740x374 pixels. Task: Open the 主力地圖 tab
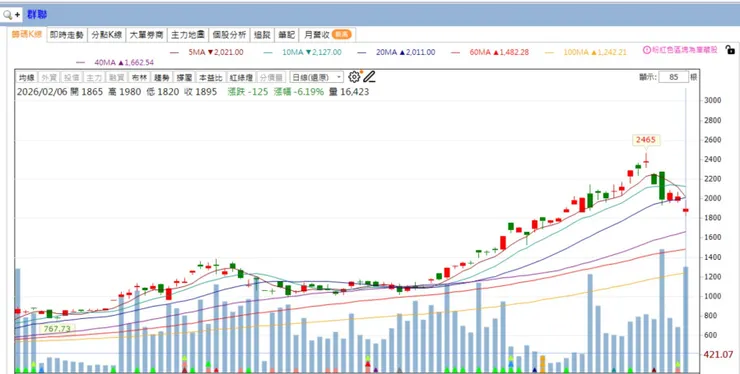click(187, 34)
